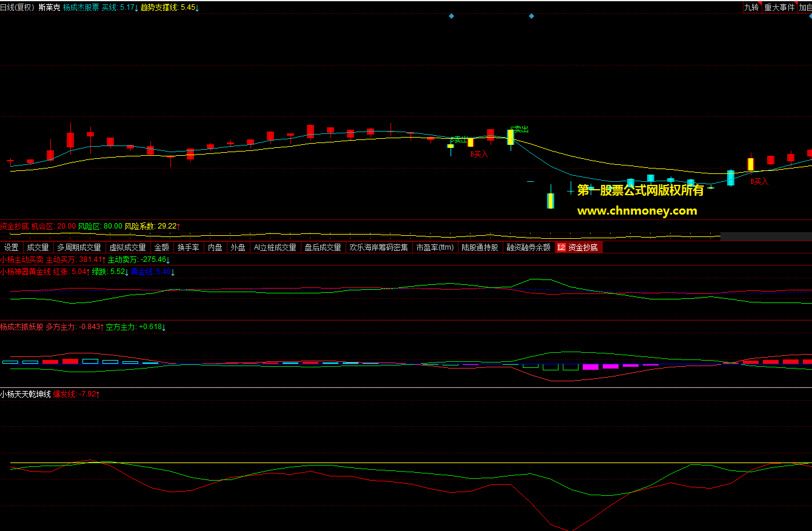Show the 虚拟成交量 indicator tab
The image size is (812, 531).
[127, 247]
